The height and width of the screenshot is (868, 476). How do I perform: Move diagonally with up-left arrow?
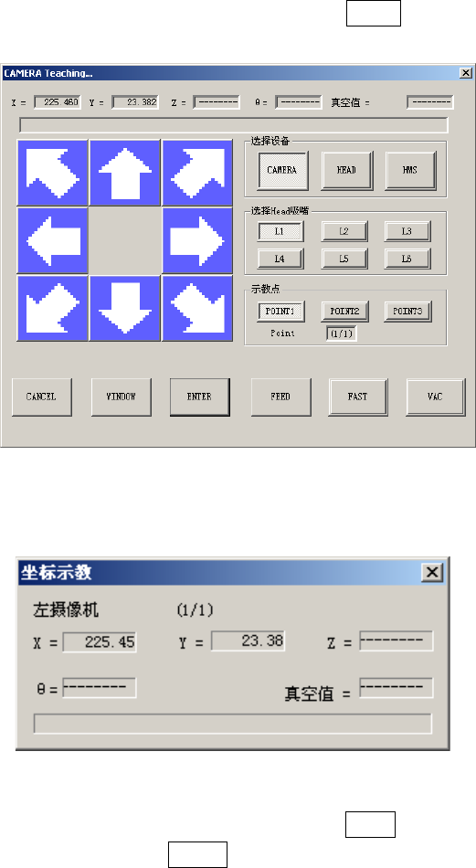(53, 173)
